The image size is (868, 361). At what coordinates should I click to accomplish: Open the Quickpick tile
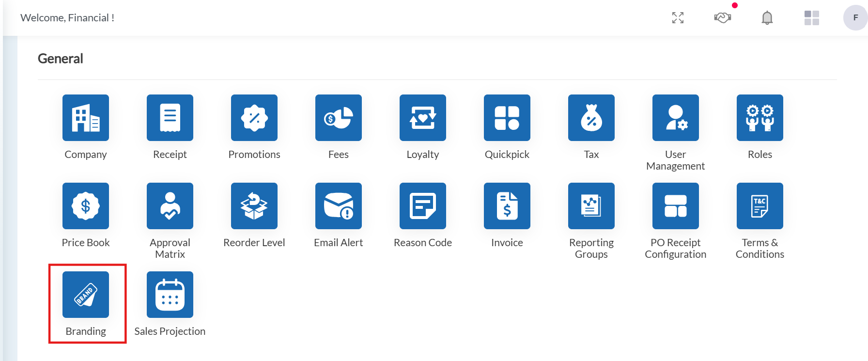(507, 118)
